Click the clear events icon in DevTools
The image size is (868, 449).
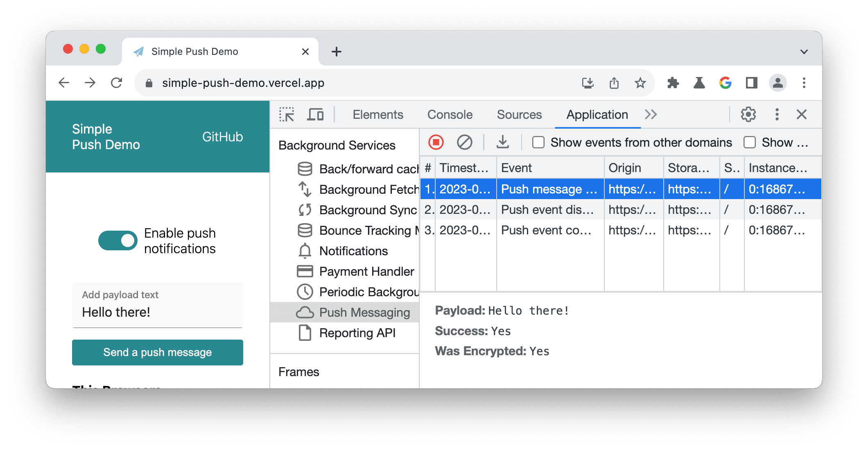465,143
